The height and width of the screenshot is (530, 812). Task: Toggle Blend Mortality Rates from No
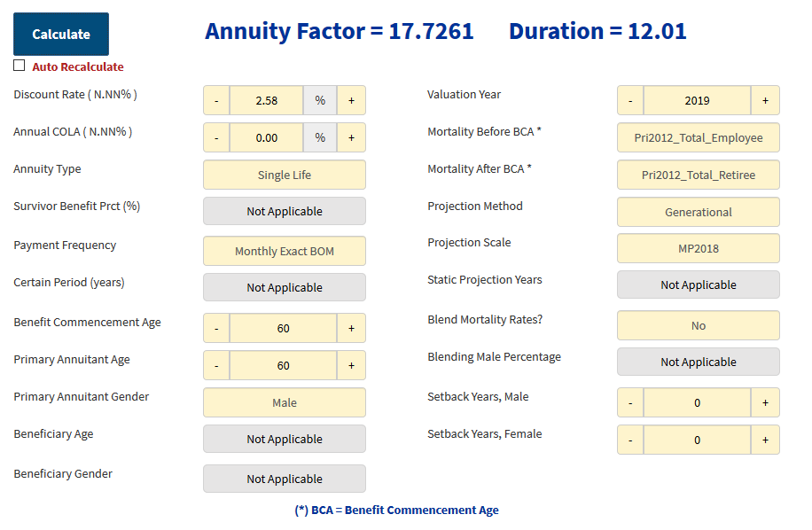[698, 325]
